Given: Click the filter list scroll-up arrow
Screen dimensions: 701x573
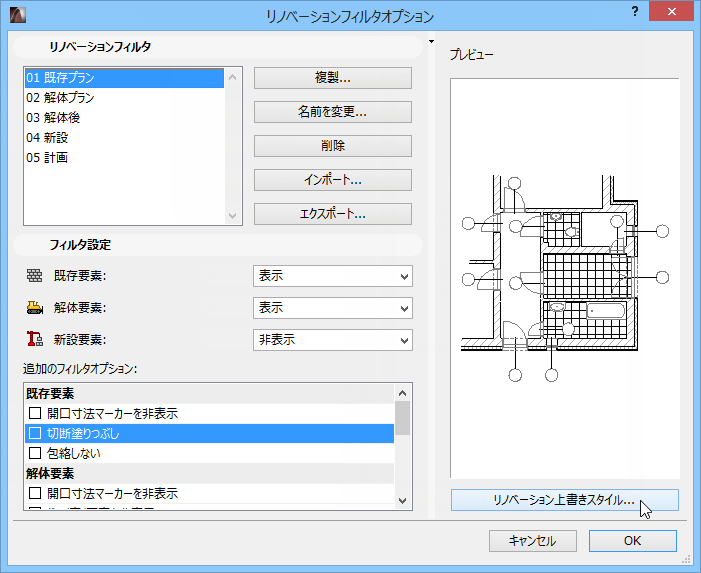Looking at the screenshot, I should point(232,77).
